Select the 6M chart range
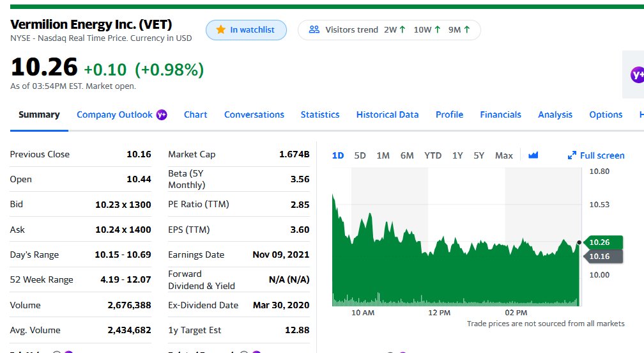The width and height of the screenshot is (644, 353). pos(407,156)
